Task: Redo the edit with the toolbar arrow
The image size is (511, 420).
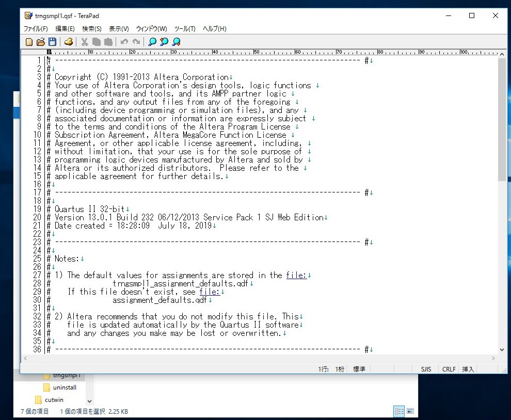Action: coord(136,42)
